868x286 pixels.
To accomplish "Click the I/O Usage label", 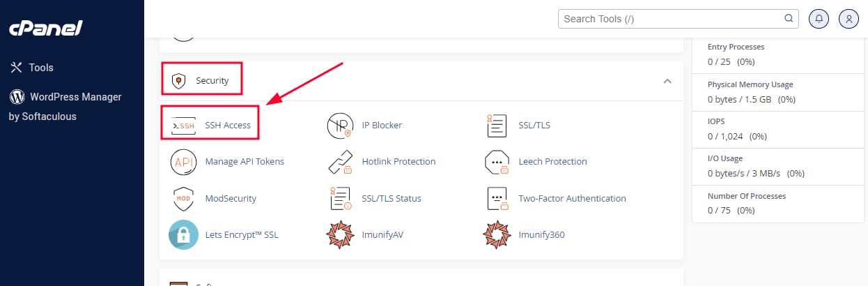I will (725, 158).
